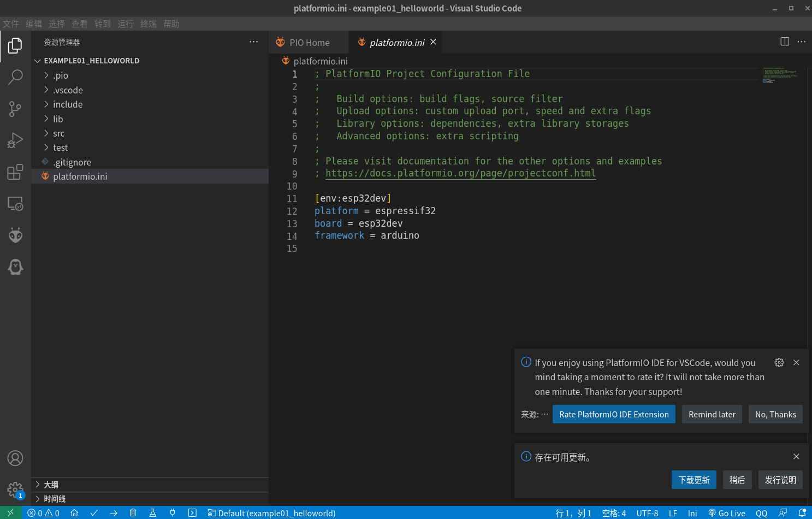
Task: Open the Remote Explorer view
Action: click(15, 204)
